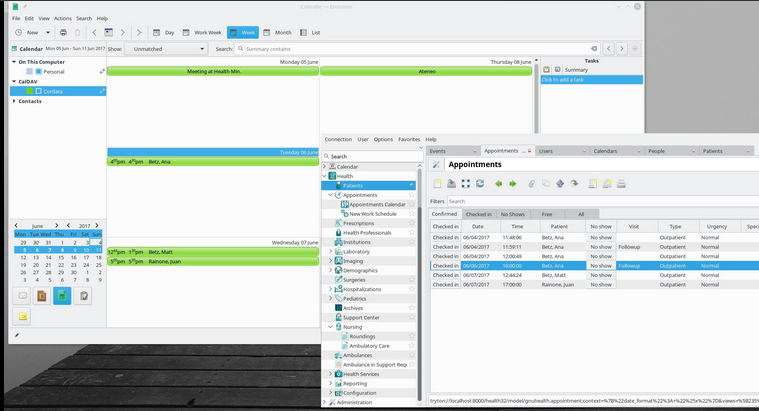
Task: Open the Mail view switcher icon
Action: click(23, 296)
